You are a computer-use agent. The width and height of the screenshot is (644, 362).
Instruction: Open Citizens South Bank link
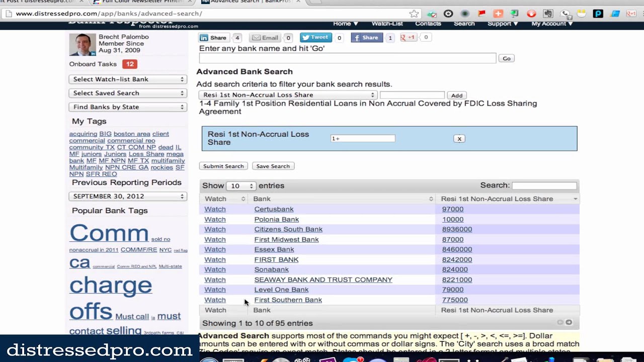click(288, 229)
